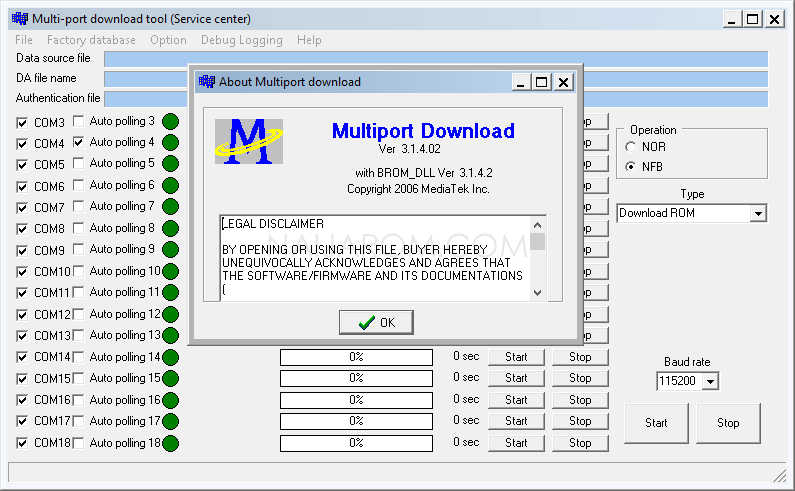Click the green status indicator for COM12
Screen dimensions: 795x491
click(170, 314)
